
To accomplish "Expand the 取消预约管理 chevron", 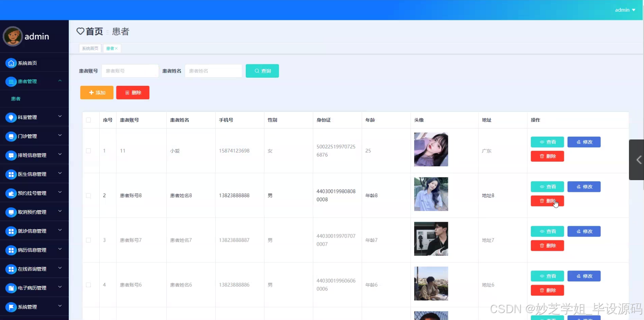I will pos(60,211).
